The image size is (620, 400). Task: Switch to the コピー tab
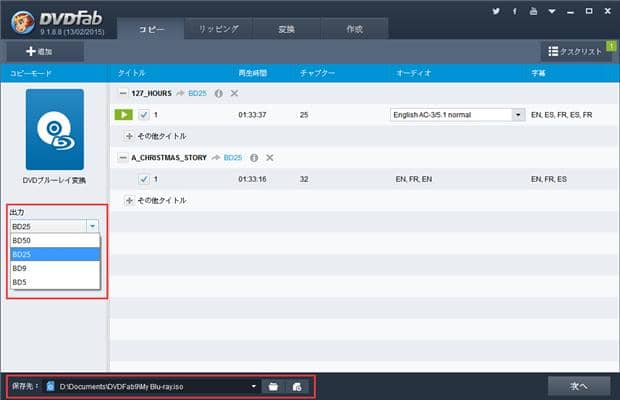(x=151, y=29)
